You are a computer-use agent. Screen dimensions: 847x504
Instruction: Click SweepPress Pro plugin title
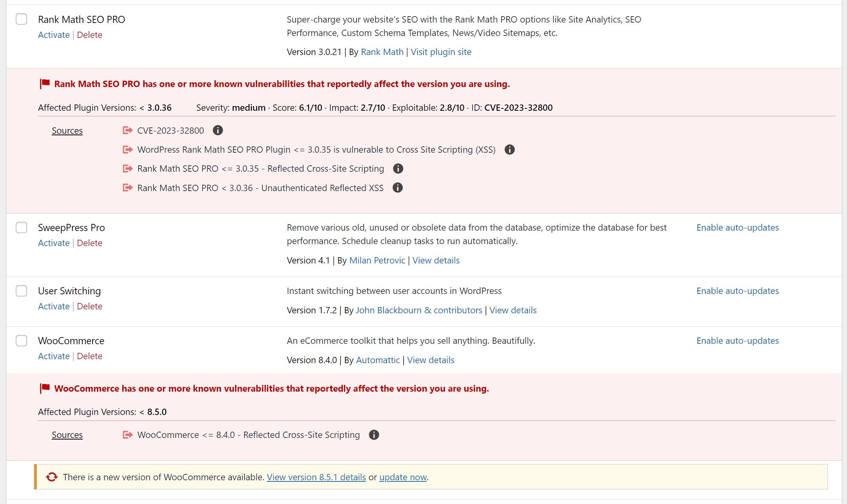pyautogui.click(x=71, y=227)
